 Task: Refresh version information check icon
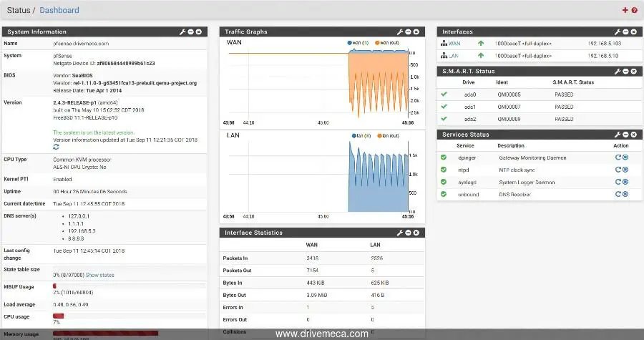(56, 147)
